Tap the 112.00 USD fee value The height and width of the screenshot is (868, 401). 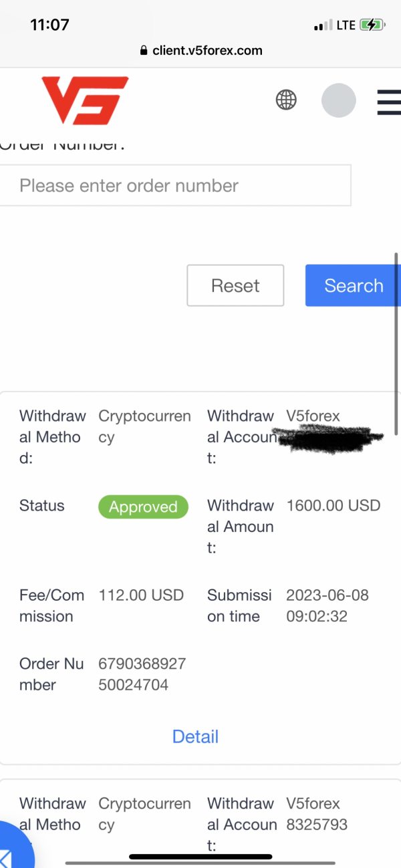[x=141, y=595]
